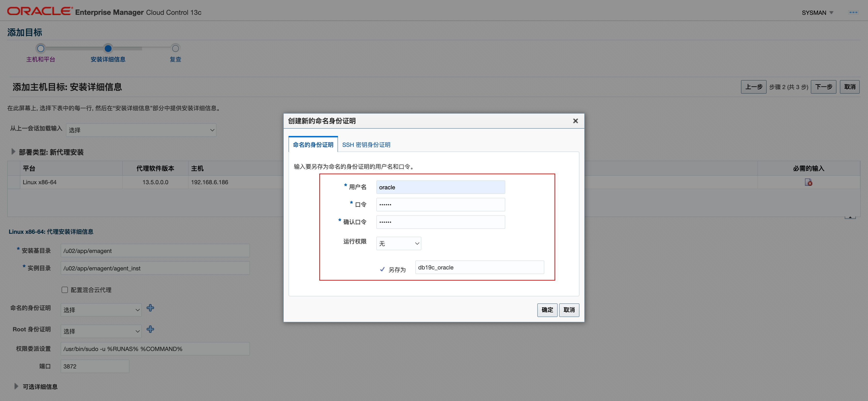This screenshot has height=401, width=868.
Task: Expand the 可选详细信息 section
Action: 16,386
